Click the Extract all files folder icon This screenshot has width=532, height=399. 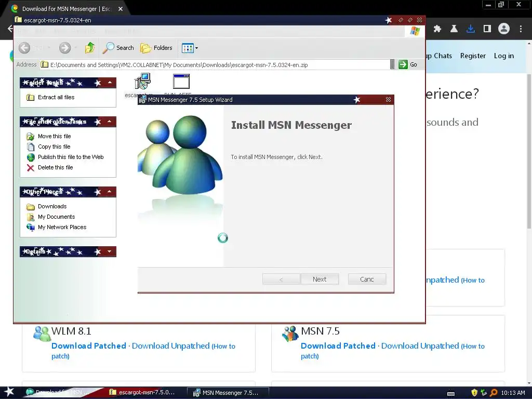pyautogui.click(x=31, y=97)
